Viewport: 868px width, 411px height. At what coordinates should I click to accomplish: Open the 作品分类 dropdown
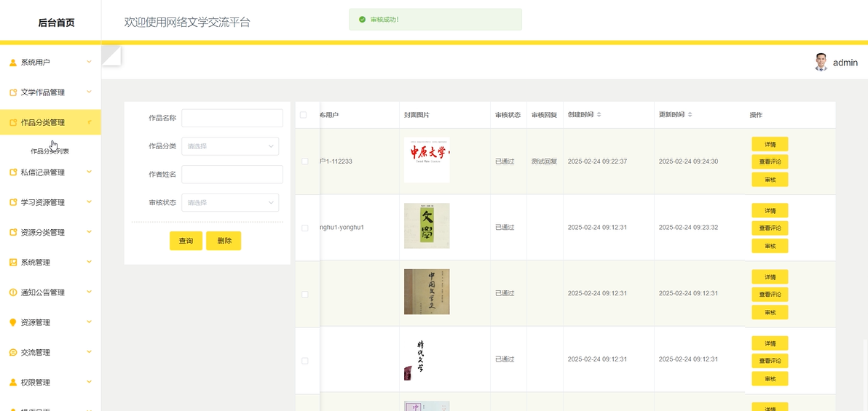point(229,146)
